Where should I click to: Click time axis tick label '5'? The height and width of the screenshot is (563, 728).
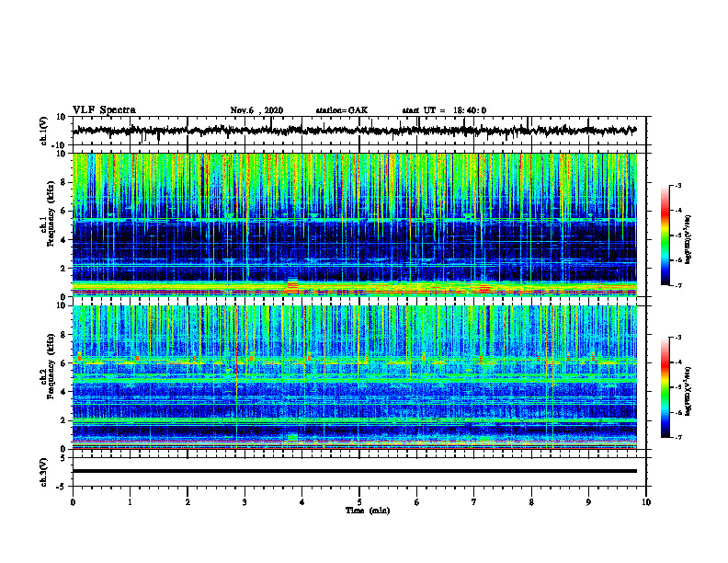pos(359,502)
